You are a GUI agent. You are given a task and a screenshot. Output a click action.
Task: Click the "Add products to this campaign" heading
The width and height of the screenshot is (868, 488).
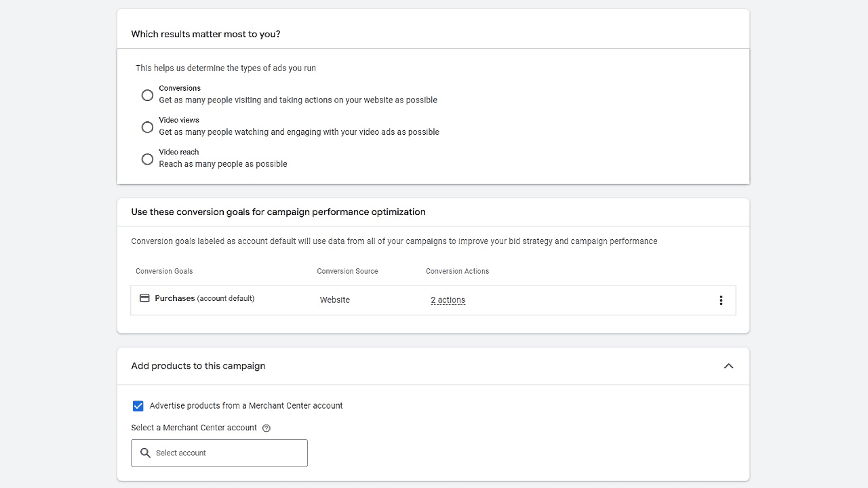tap(198, 366)
